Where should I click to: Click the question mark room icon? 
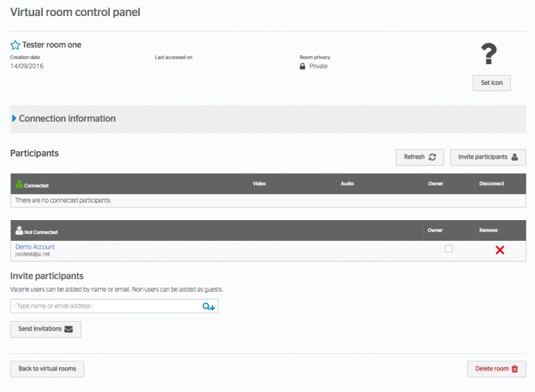tap(489, 54)
